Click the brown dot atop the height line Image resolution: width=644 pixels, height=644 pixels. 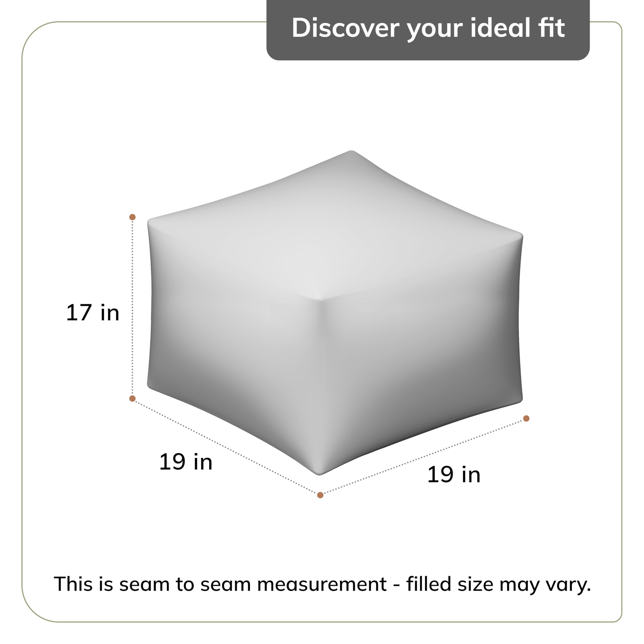click(132, 217)
